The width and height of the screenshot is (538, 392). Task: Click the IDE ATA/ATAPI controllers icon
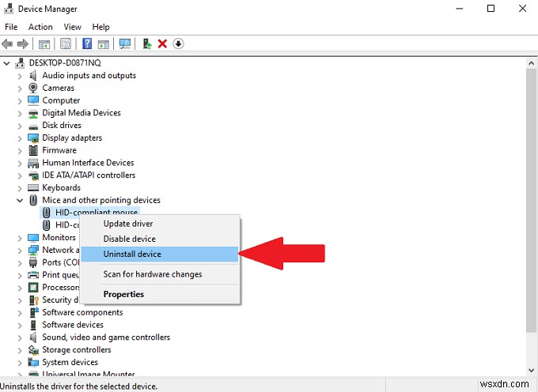click(x=33, y=175)
